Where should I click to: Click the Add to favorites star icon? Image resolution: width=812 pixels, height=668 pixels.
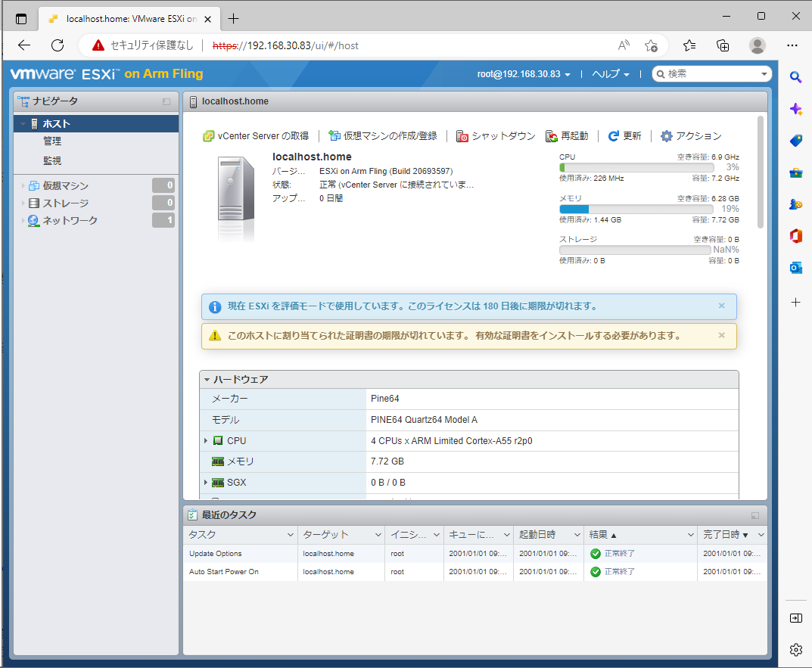(x=652, y=45)
